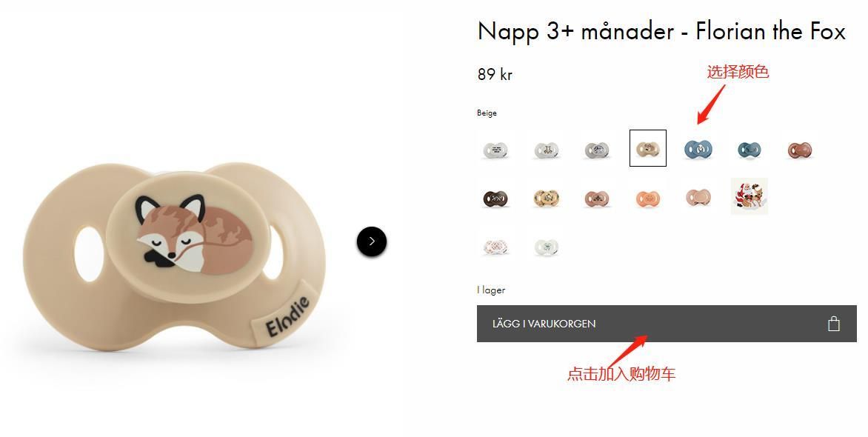Go to next product image arrow
This screenshot has width=868, height=437.
click(372, 241)
